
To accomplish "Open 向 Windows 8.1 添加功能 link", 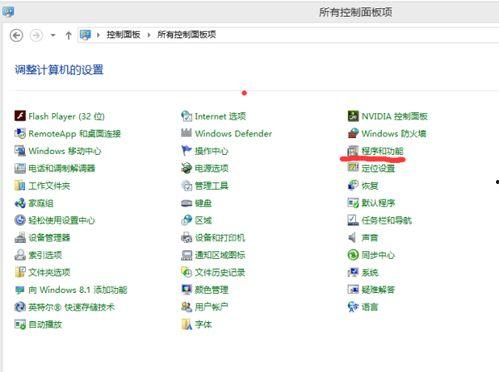I will [78, 290].
